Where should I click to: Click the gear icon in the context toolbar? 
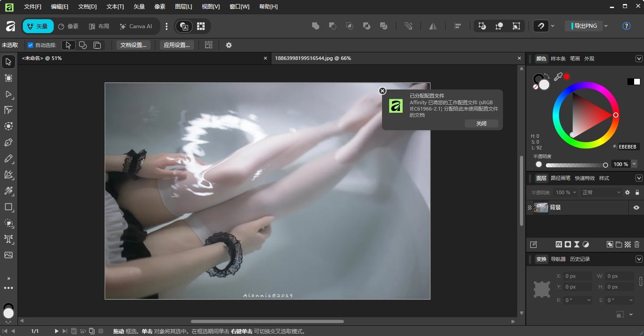[x=229, y=45]
